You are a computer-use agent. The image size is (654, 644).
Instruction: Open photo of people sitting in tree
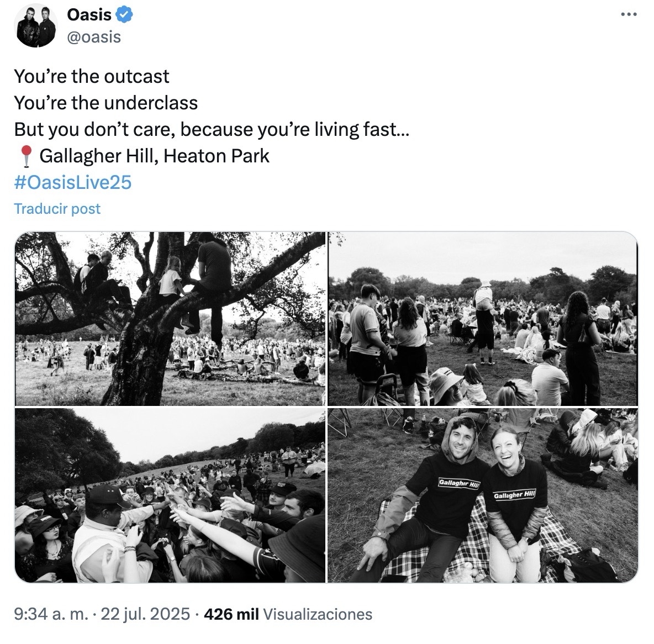[170, 319]
